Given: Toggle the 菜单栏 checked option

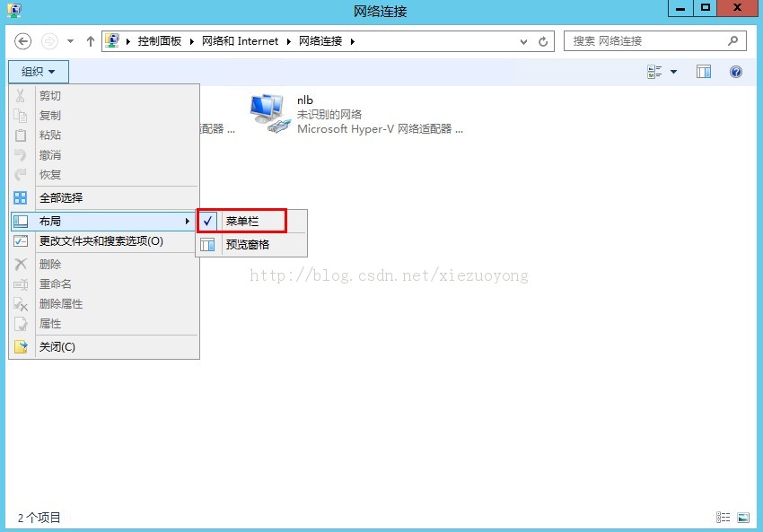Looking at the screenshot, I should pyautogui.click(x=251, y=222).
